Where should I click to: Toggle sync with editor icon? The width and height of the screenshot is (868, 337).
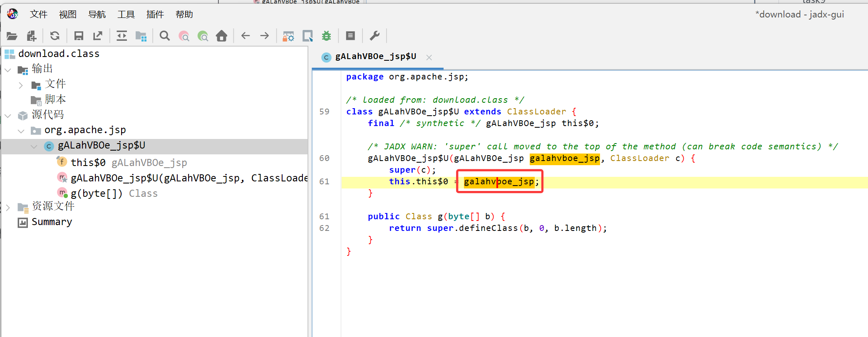coord(122,36)
